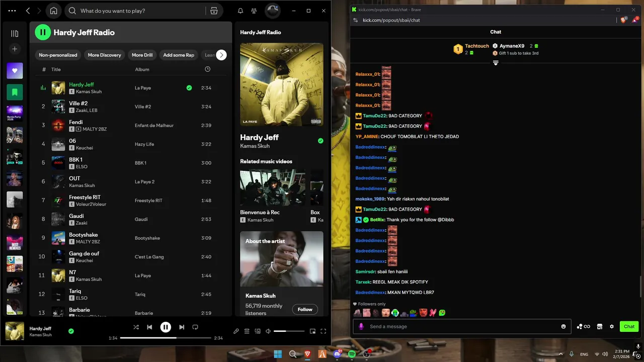Select the More Discovery filter chip
Image resolution: width=644 pixels, height=362 pixels.
(104, 55)
